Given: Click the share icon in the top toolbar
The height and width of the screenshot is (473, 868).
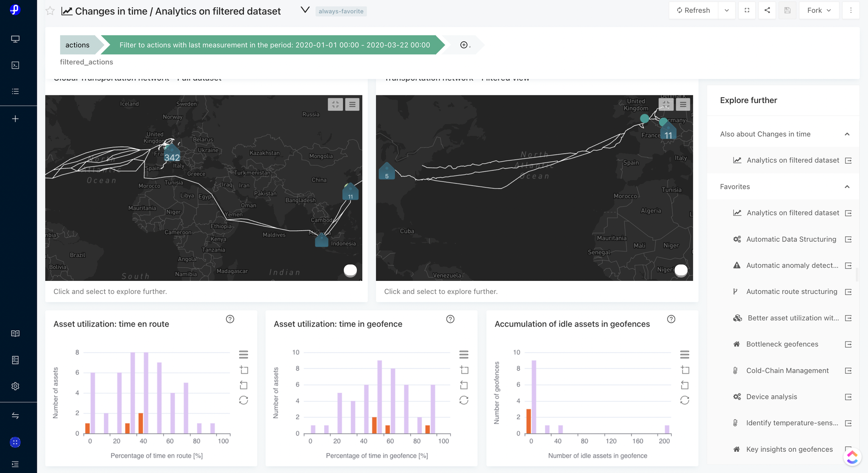Looking at the screenshot, I should click(x=767, y=10).
